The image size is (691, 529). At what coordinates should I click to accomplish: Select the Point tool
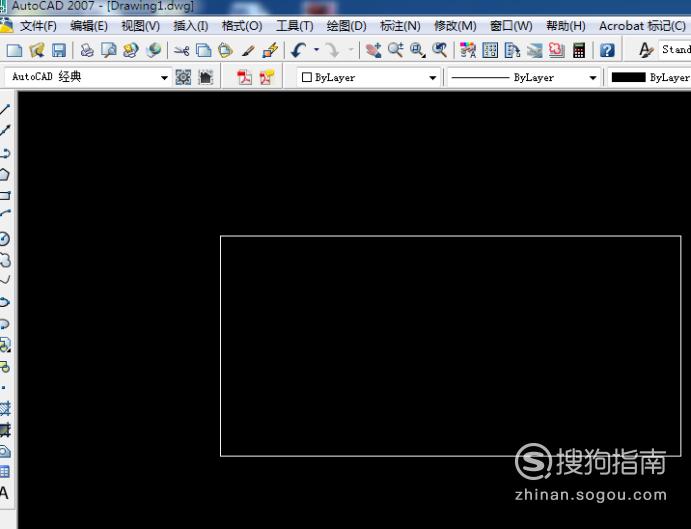(x=4, y=388)
